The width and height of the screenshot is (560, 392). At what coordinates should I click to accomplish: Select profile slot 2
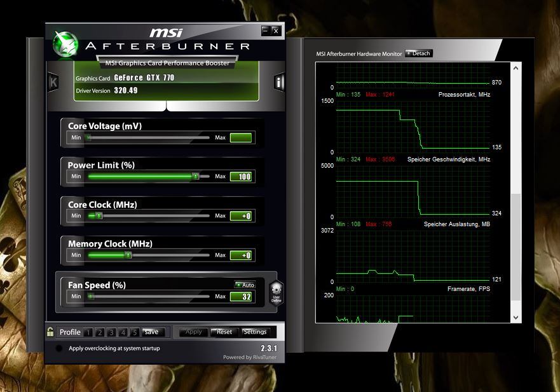100,332
